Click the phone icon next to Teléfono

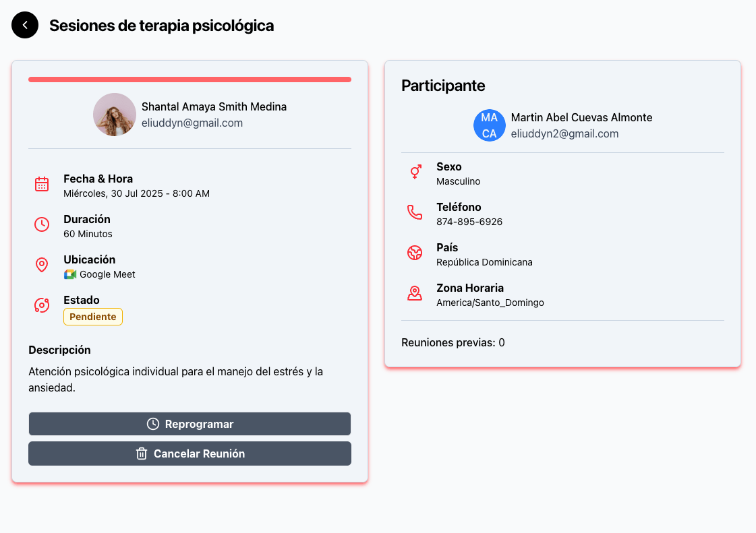click(x=415, y=212)
